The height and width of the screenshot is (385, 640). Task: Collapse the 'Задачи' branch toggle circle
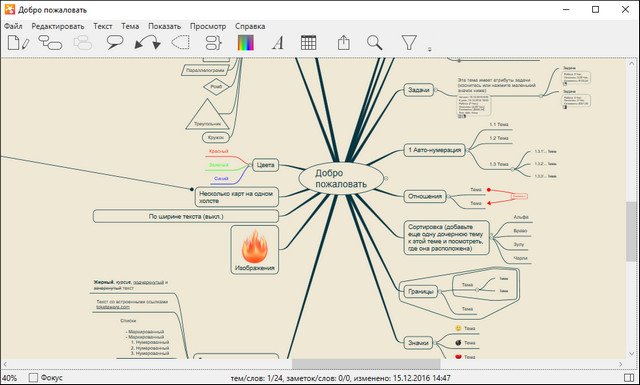tap(436, 90)
